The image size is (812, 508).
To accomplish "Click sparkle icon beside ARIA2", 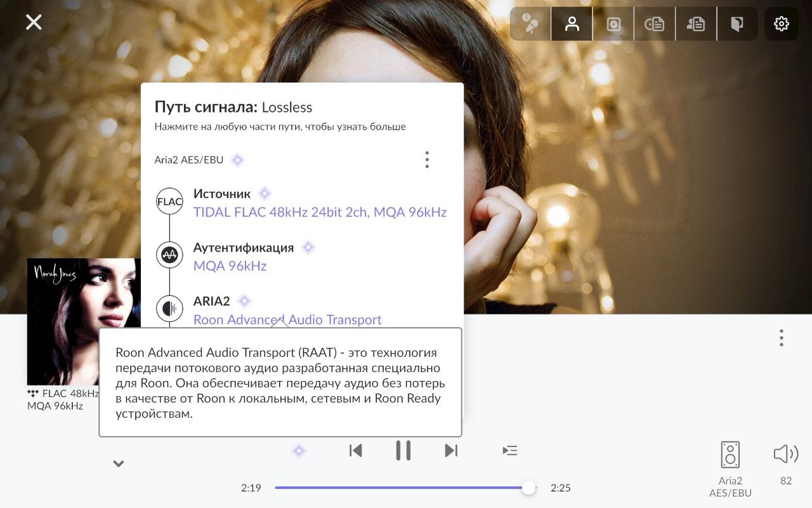I will pyautogui.click(x=244, y=300).
